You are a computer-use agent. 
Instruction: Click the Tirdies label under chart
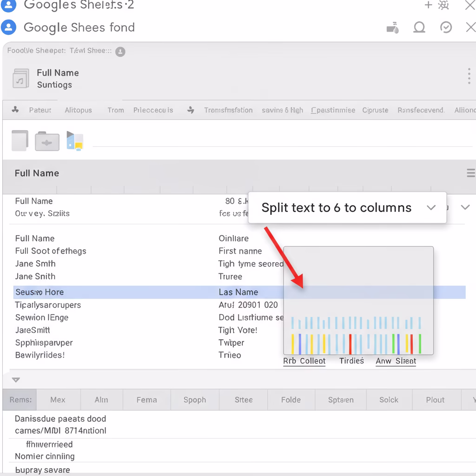(x=351, y=361)
